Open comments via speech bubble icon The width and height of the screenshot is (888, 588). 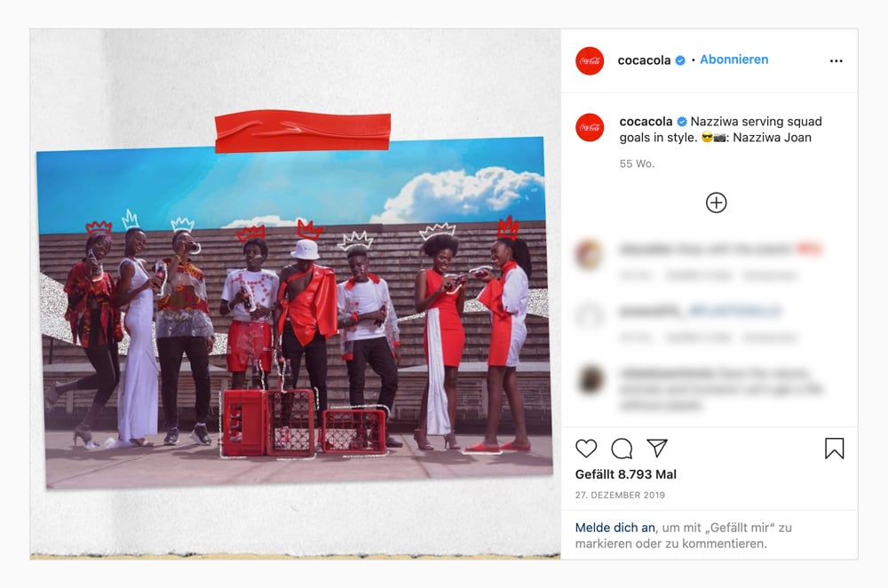[622, 449]
